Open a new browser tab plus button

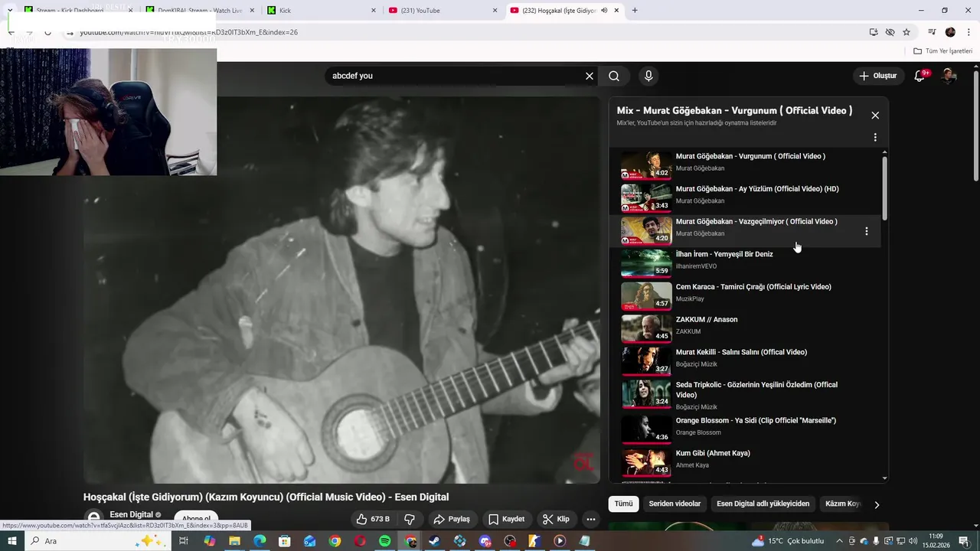pos(635,11)
